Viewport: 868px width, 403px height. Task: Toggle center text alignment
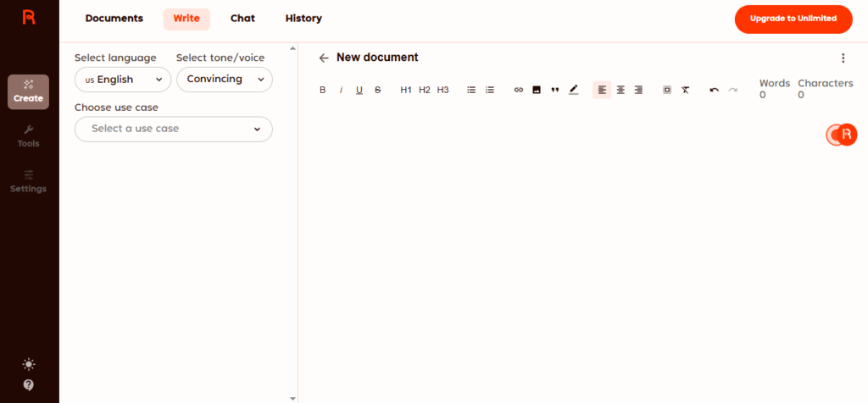tap(620, 90)
